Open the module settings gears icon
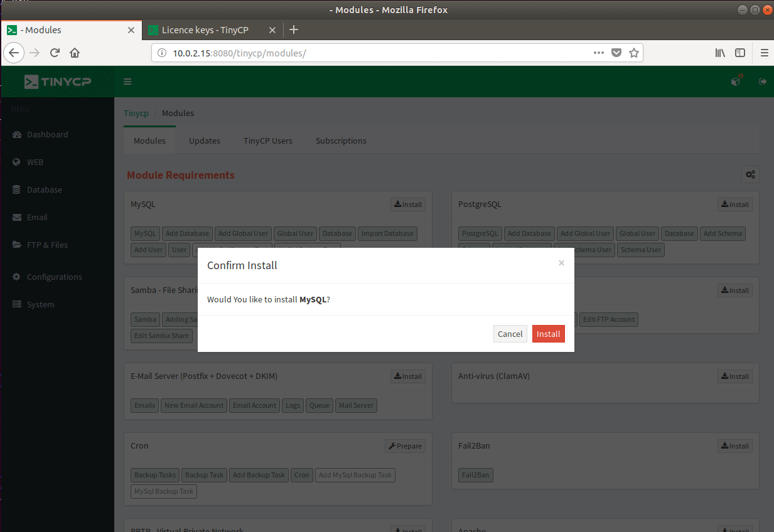Viewport: 774px width, 532px height. (750, 175)
